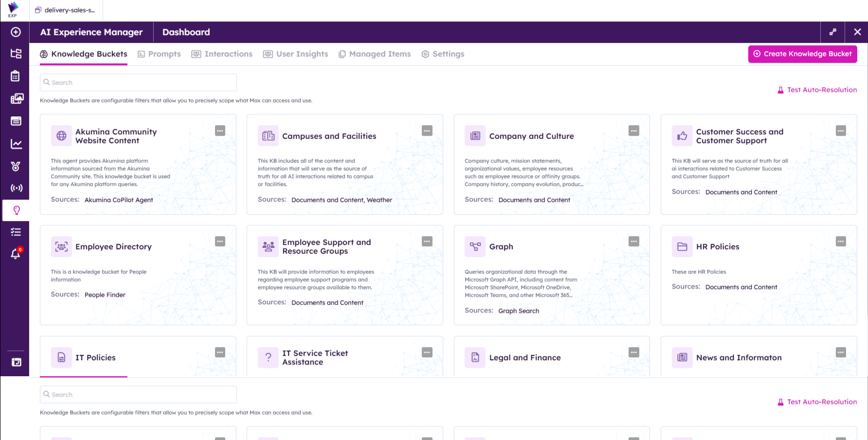The width and height of the screenshot is (868, 440).
Task: Switch to the User Insights tab
Action: (x=296, y=54)
